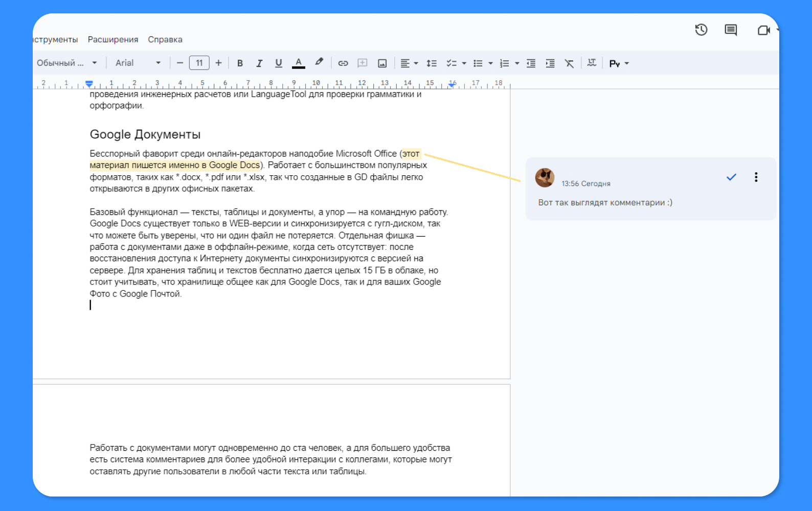Click the comment timestamp 13:56 Сегодня
Viewport: 812px width, 511px height.
tap(586, 183)
